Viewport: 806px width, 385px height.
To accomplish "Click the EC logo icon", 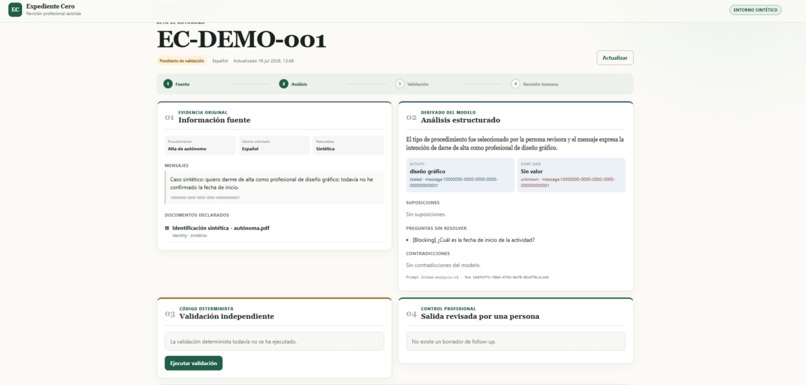I will point(15,9).
